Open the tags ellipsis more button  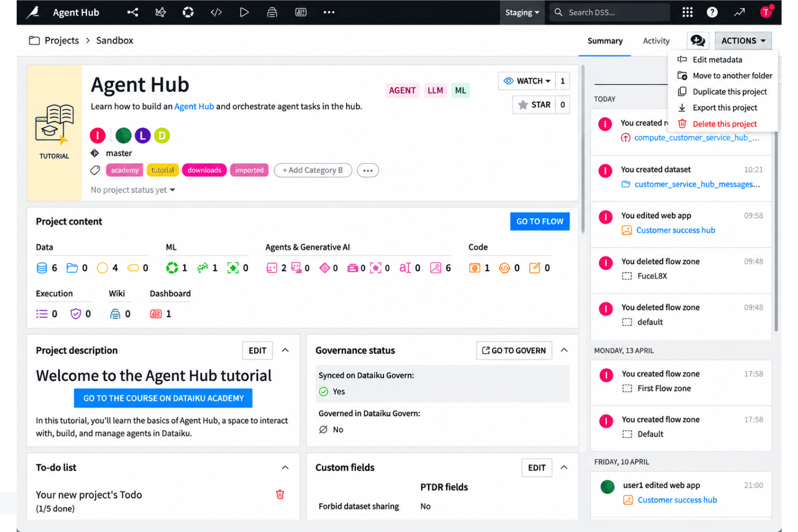tap(368, 170)
